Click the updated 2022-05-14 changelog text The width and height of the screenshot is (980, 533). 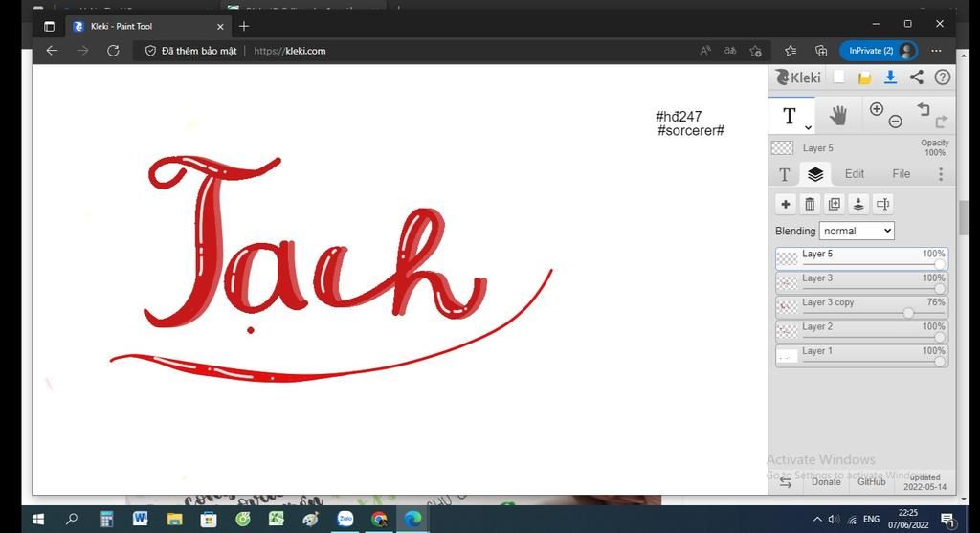point(925,481)
